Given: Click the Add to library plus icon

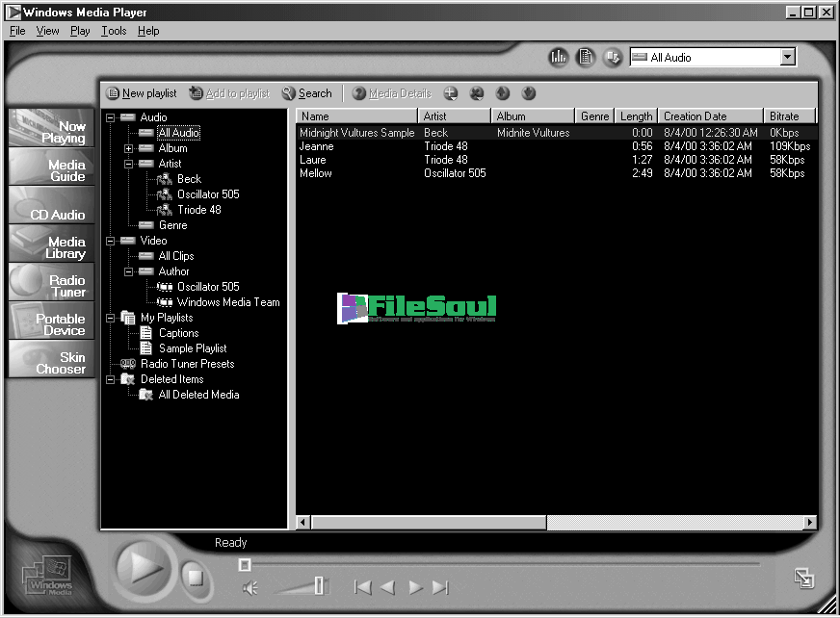Looking at the screenshot, I should click(451, 93).
